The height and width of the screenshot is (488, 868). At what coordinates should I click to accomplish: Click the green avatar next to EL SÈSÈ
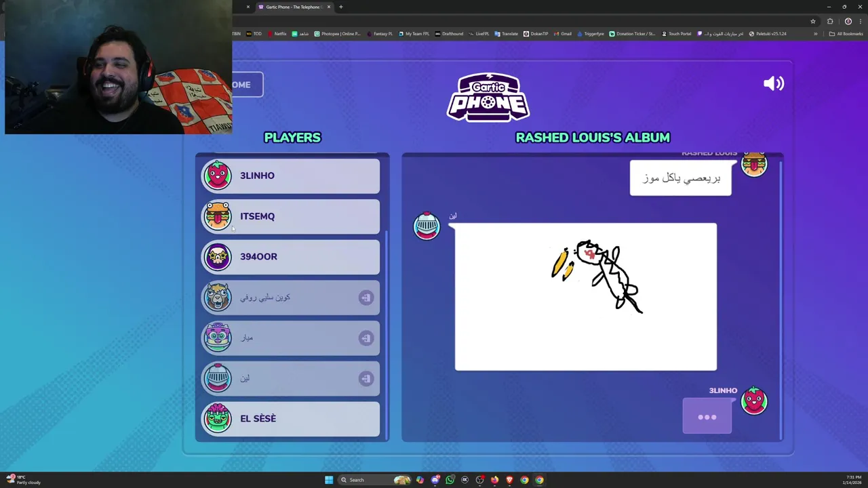[x=218, y=418]
